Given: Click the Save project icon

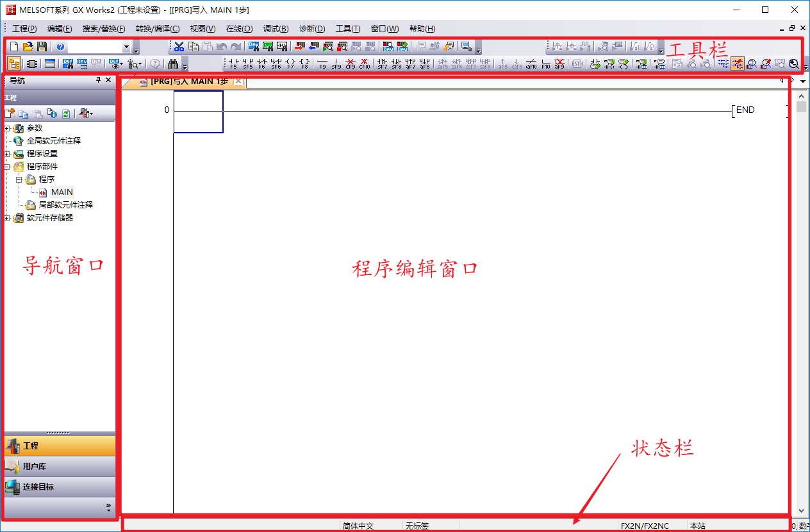Looking at the screenshot, I should pyautogui.click(x=42, y=46).
